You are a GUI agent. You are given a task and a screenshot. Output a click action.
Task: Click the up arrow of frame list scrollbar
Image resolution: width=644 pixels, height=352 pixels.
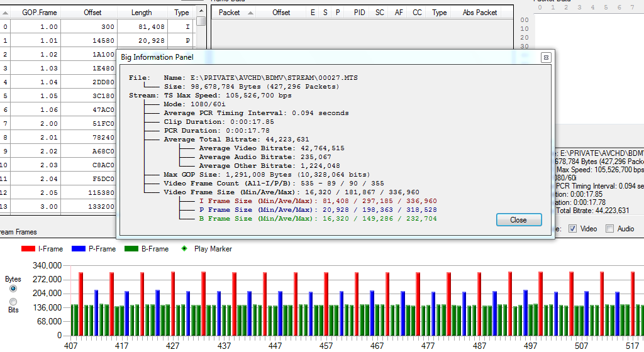coord(201,11)
